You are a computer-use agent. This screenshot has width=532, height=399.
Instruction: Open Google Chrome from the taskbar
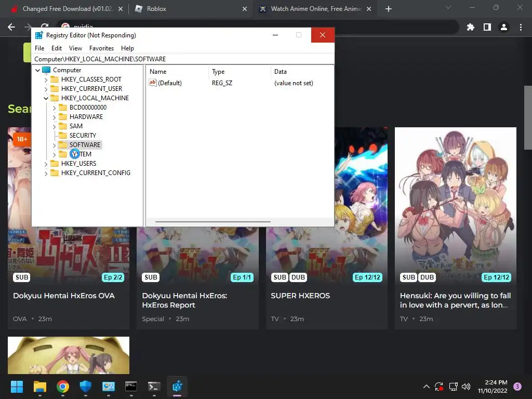click(63, 387)
